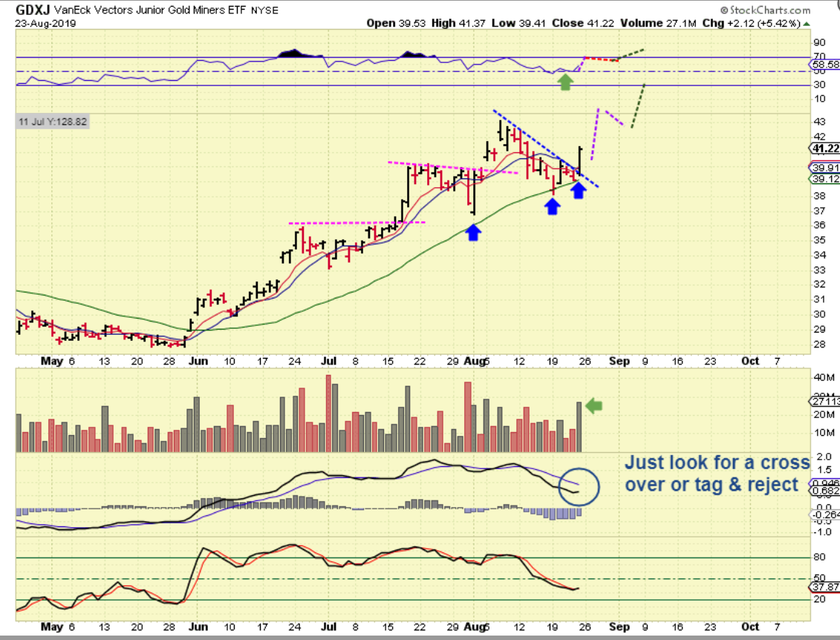This screenshot has height=640, width=840.
Task: Click the Low 39.41 value
Action: (518, 23)
